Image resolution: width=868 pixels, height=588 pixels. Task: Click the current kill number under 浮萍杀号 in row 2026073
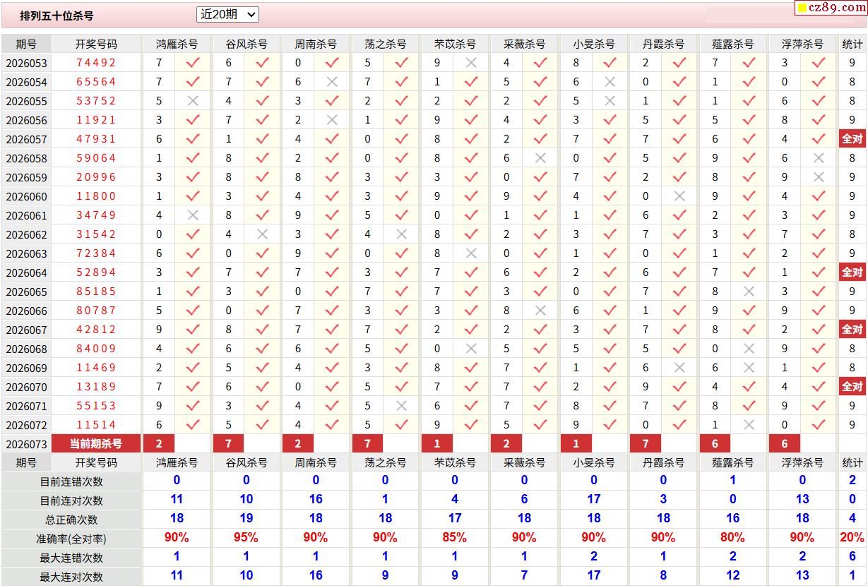[x=785, y=444]
